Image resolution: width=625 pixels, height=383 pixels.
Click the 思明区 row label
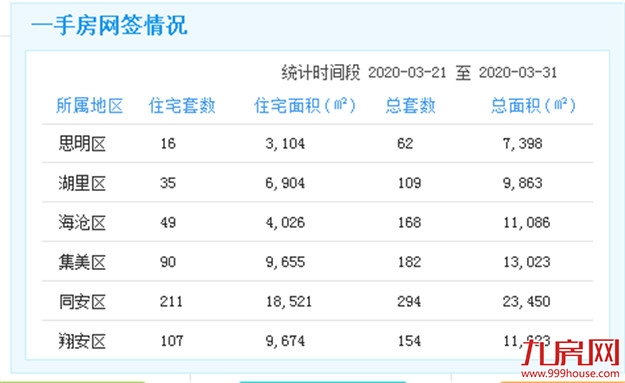[x=82, y=144]
